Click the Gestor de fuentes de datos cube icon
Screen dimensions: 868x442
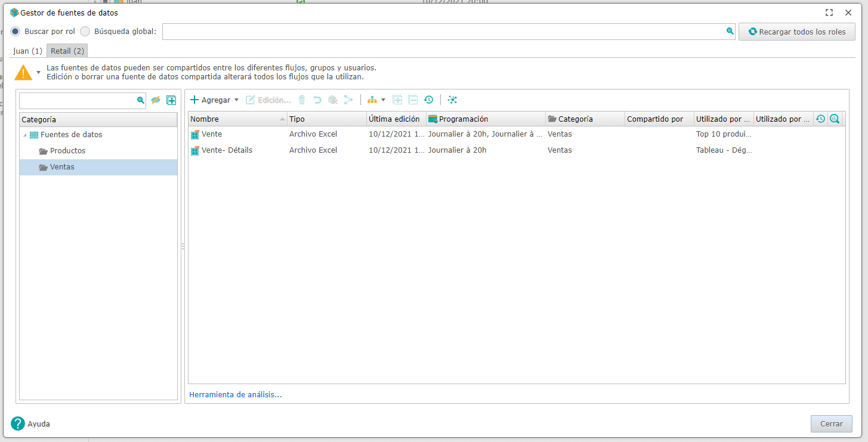pos(14,13)
